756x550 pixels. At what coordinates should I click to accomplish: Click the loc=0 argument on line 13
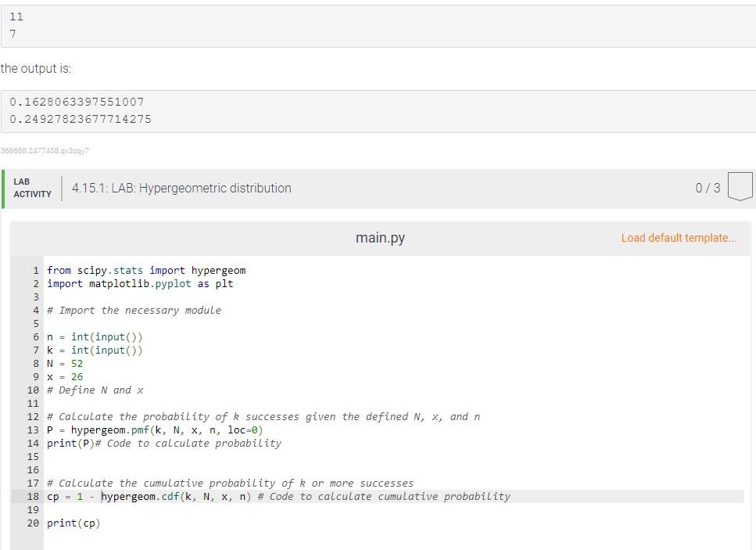tap(244, 430)
